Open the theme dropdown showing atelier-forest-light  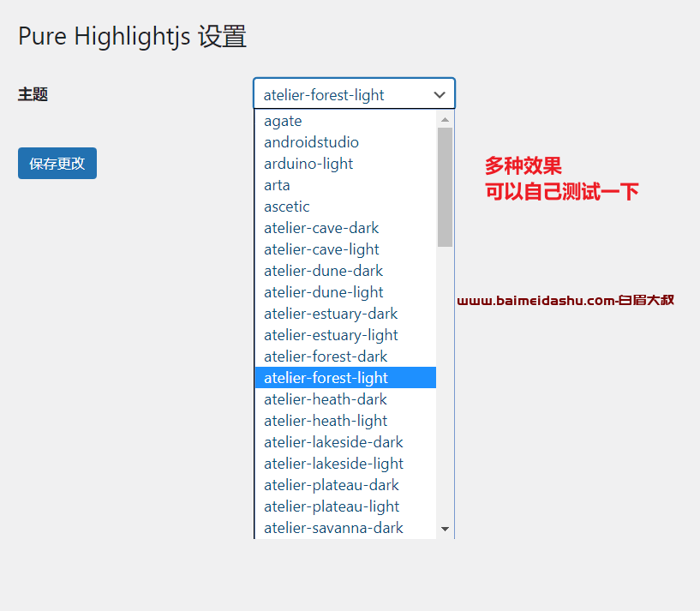[x=354, y=93]
